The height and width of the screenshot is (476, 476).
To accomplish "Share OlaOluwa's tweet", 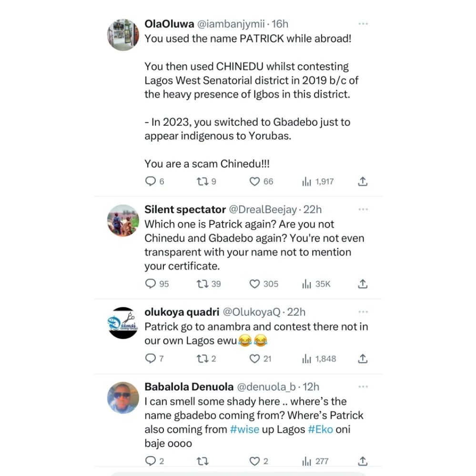I will [x=362, y=182].
